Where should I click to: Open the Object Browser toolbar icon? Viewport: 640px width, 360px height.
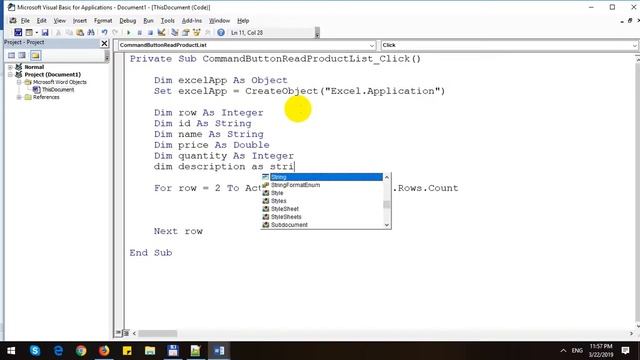(196, 32)
